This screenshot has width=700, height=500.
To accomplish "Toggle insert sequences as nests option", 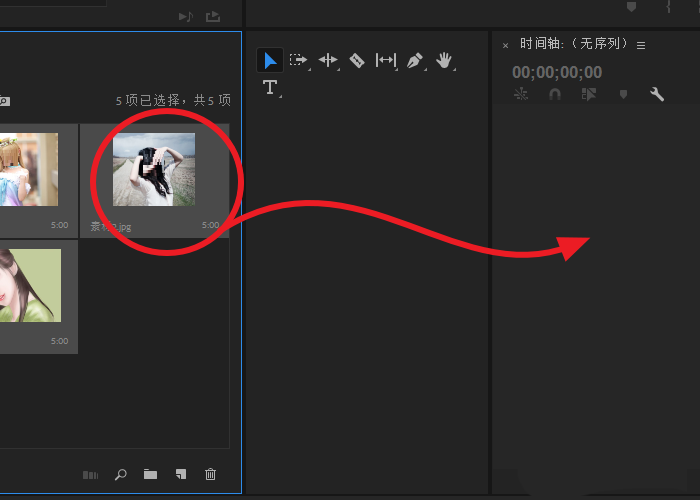I will (520, 94).
